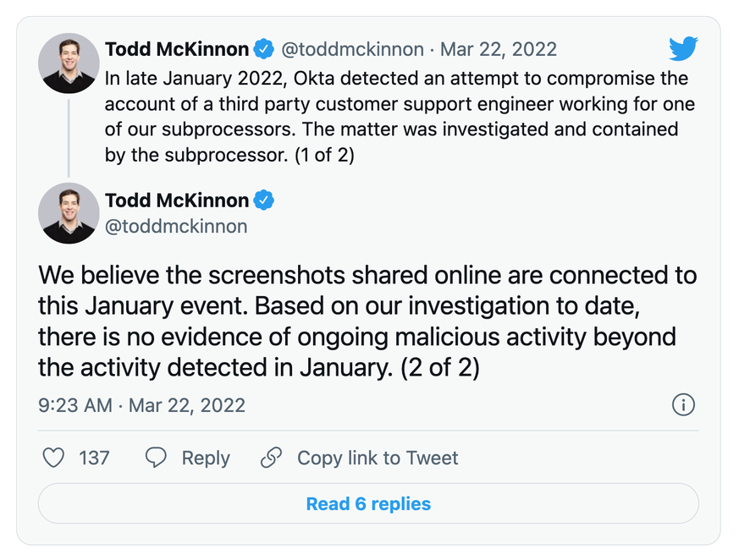Like the tweet with heart icon
This screenshot has width=739, height=560.
53,458
